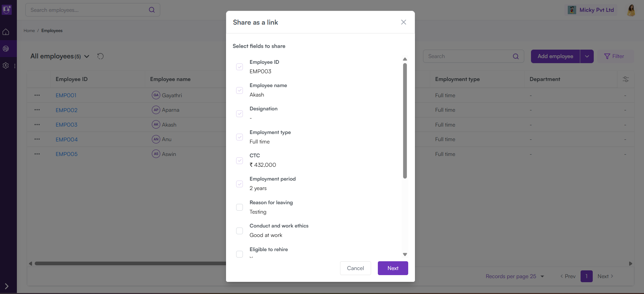The image size is (644, 294).
Task: Open the Employees icon in sidebar
Action: pyautogui.click(x=6, y=49)
